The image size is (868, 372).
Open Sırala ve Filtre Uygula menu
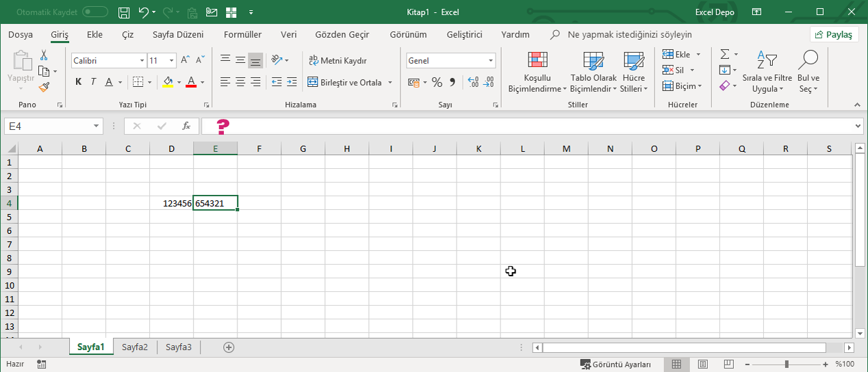click(x=767, y=72)
